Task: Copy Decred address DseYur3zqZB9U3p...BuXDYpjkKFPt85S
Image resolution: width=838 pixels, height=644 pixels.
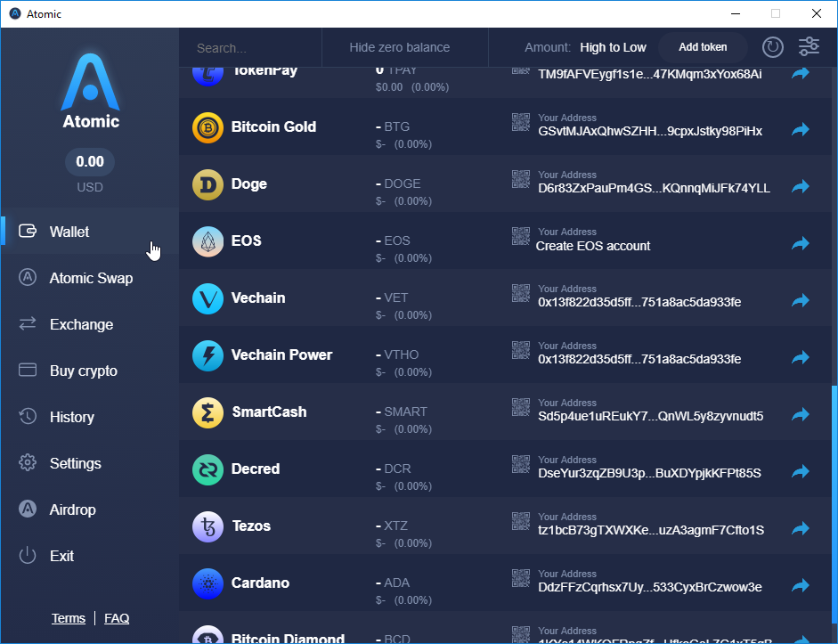Action: [x=649, y=474]
